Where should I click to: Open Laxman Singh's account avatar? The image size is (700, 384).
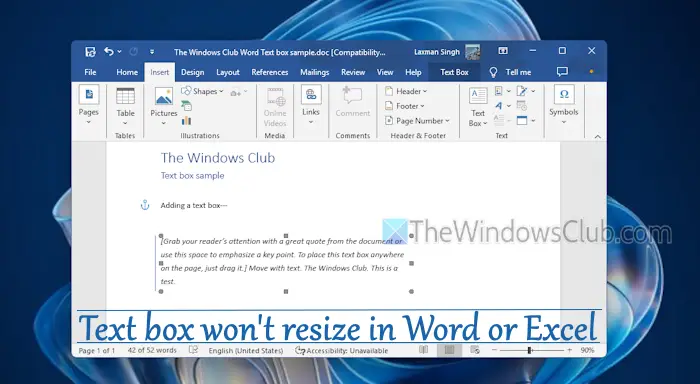(472, 52)
